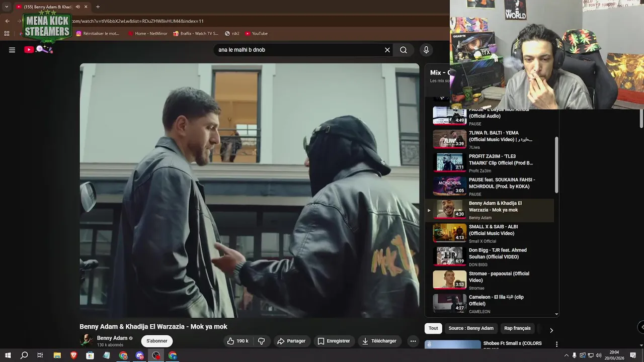The image size is (644, 362).
Task: Click the Partager share button
Action: 291,341
